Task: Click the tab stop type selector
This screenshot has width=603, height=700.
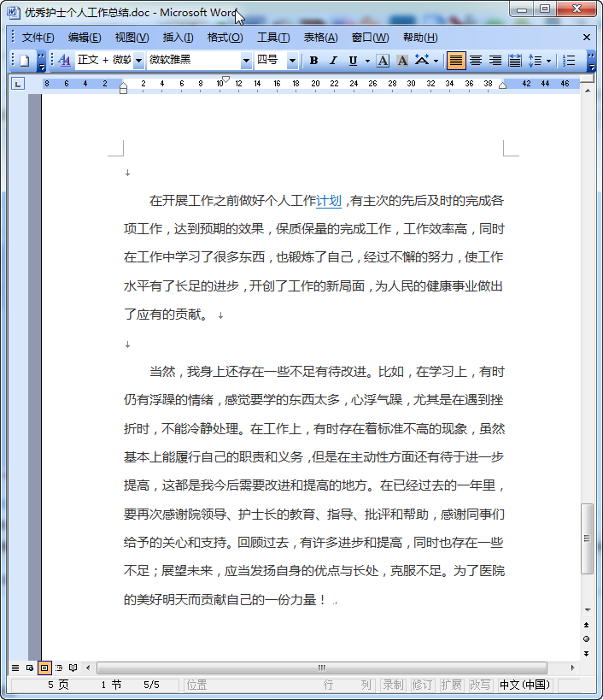Action: (17, 84)
